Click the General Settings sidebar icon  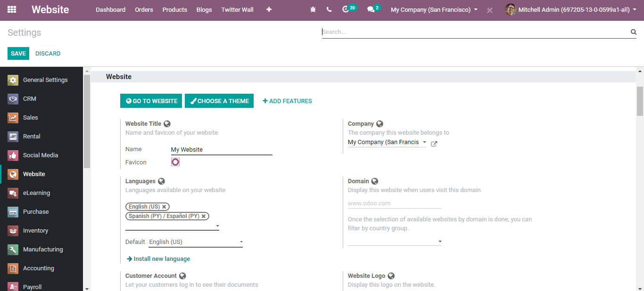coord(13,80)
